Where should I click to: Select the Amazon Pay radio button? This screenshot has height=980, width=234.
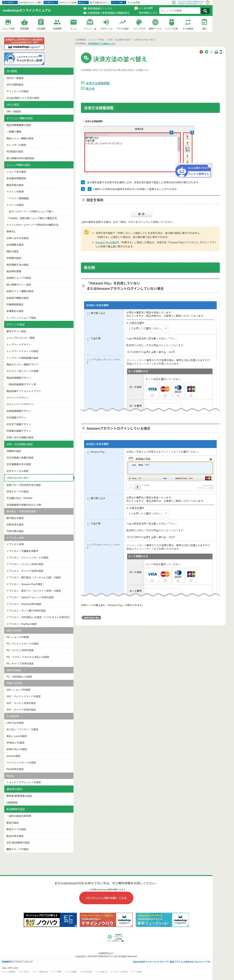pos(88,452)
